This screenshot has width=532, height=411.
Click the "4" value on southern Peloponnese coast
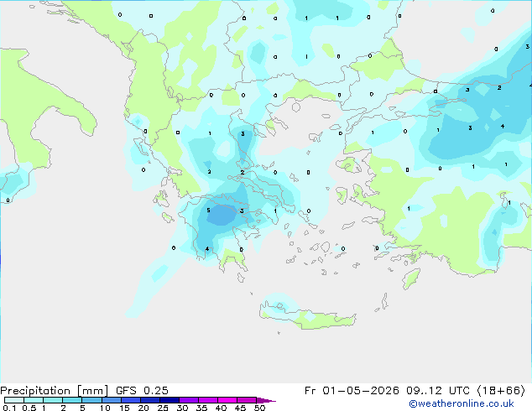207,249
